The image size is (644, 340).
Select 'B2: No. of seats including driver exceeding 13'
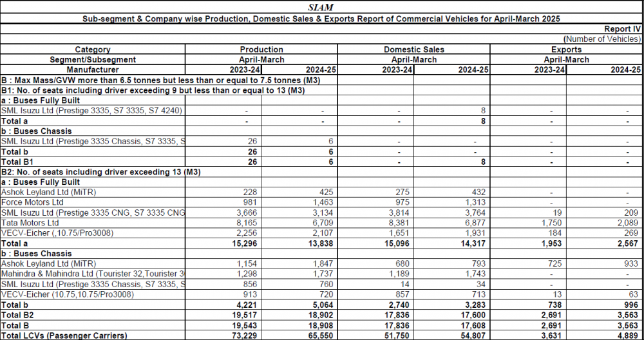click(x=100, y=172)
